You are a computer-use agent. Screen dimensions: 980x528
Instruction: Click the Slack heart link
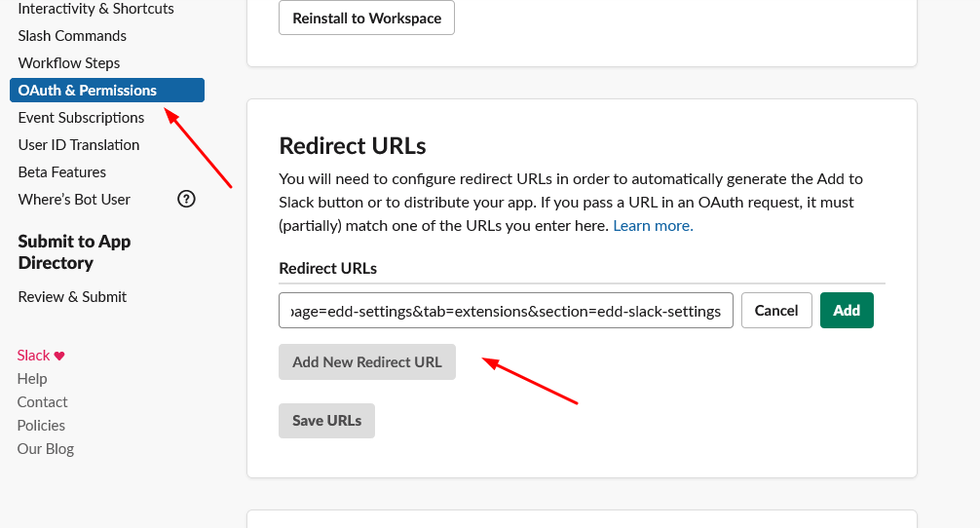coord(41,356)
